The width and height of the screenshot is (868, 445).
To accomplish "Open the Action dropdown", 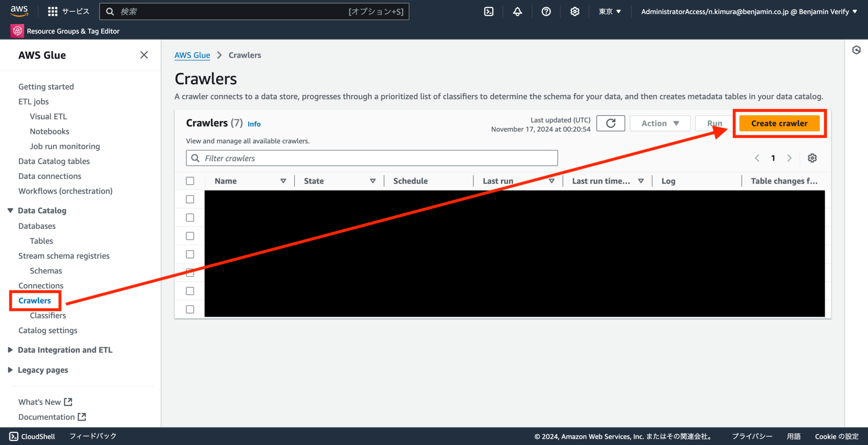I will click(x=659, y=123).
